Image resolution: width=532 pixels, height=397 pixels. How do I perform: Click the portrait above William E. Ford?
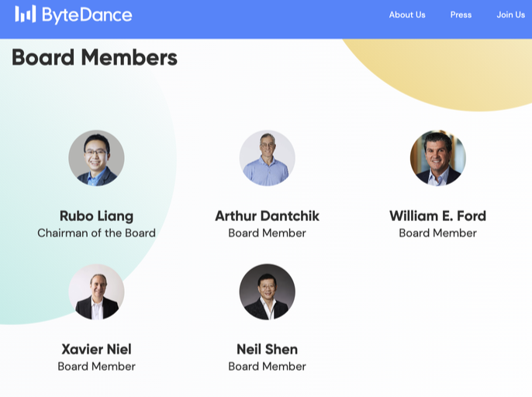pyautogui.click(x=437, y=158)
